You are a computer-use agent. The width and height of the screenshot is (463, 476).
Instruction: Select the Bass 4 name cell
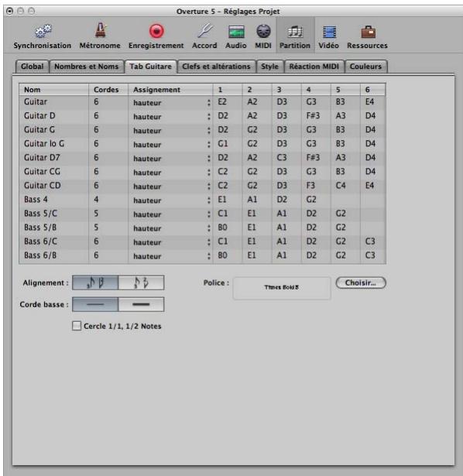click(36, 200)
